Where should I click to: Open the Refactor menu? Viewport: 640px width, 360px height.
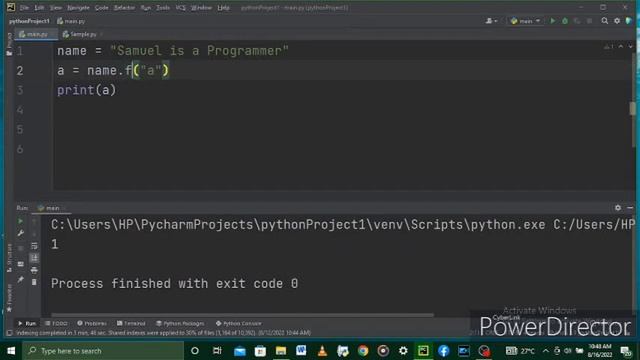[x=124, y=8]
